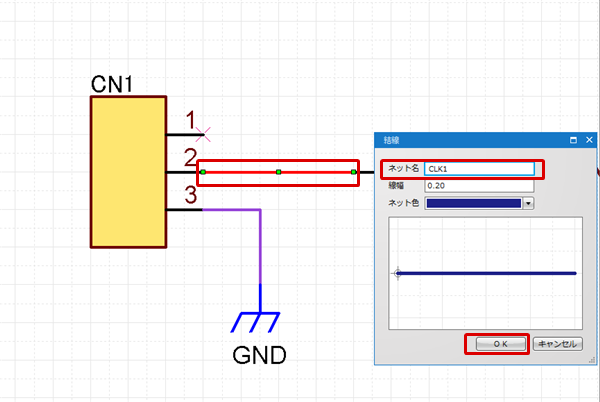
Task: Click the middle green handle of selected wire
Action: click(279, 173)
